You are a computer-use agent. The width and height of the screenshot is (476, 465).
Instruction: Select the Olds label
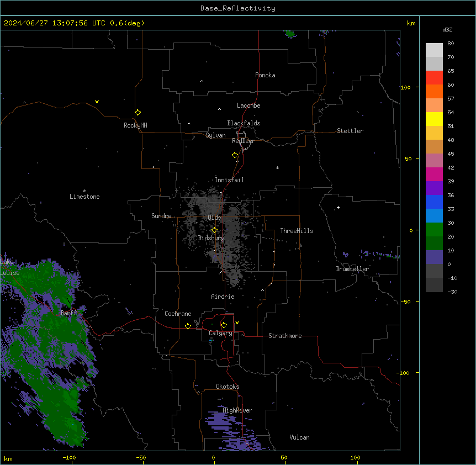pyautogui.click(x=214, y=218)
